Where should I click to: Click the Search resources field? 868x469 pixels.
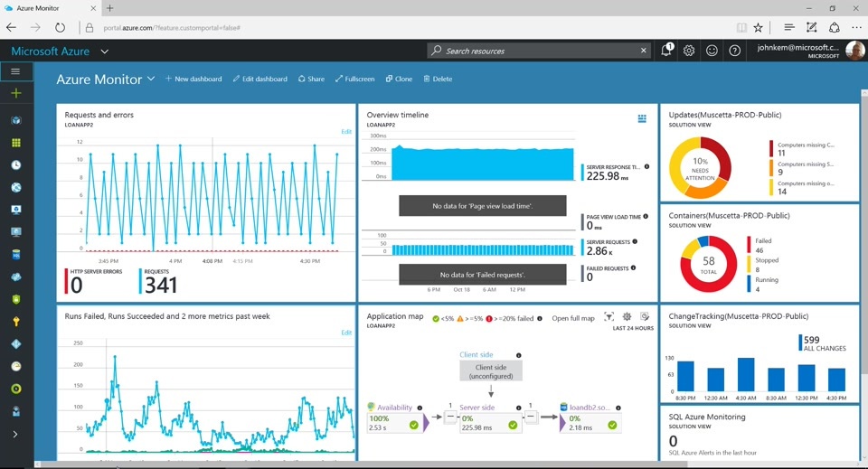(x=540, y=51)
